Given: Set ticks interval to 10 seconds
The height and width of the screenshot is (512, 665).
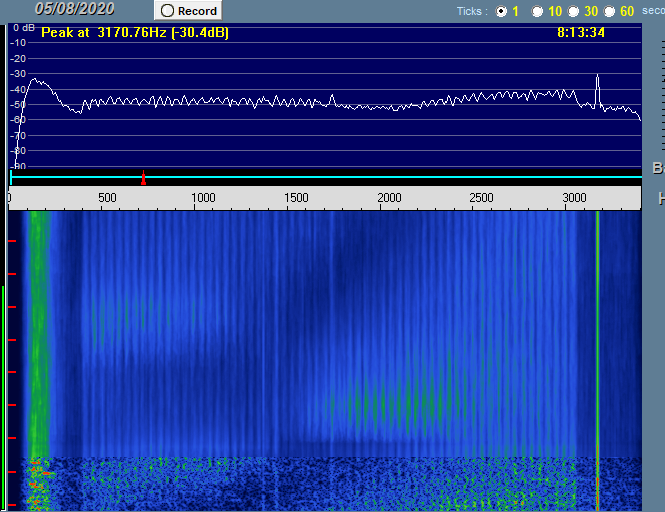Looking at the screenshot, I should (x=538, y=11).
